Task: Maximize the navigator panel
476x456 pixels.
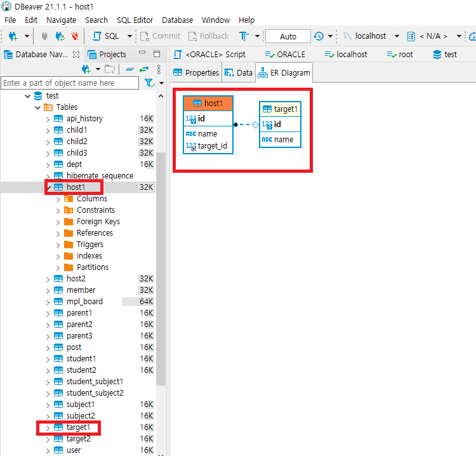Action: [157, 54]
